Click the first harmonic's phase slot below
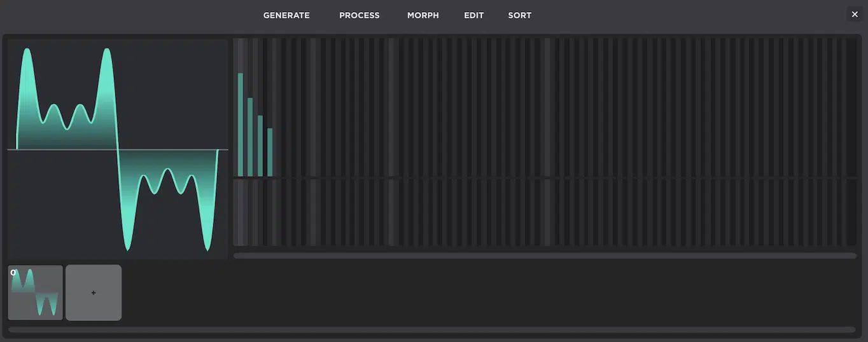Viewport: 868px width, 342px height. tap(241, 212)
